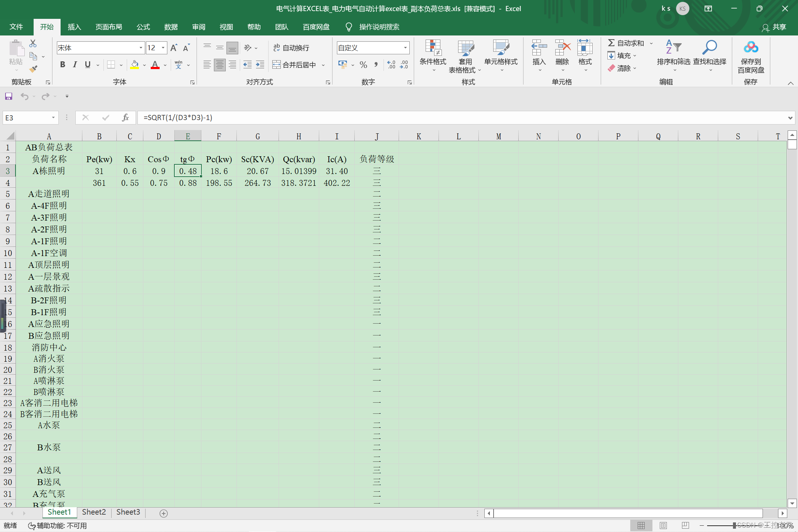Switch to the Sheet2 tab
Image resolution: width=798 pixels, height=532 pixels.
[x=94, y=512]
